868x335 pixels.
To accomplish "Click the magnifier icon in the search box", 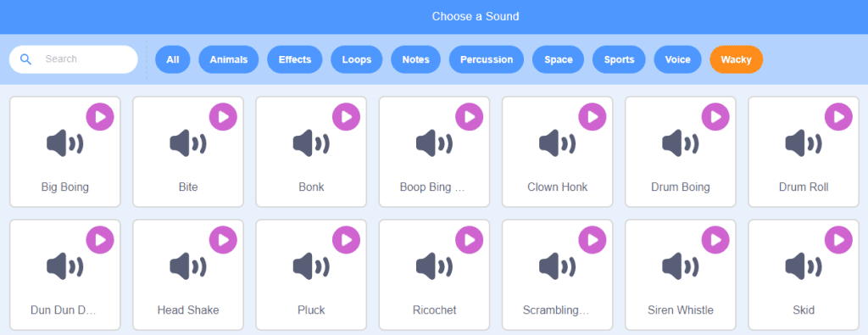I will (25, 59).
